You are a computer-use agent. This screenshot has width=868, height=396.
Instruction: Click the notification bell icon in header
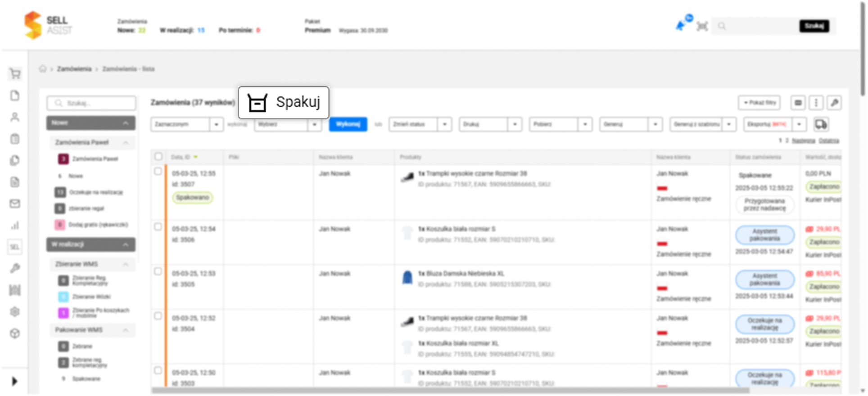(681, 26)
